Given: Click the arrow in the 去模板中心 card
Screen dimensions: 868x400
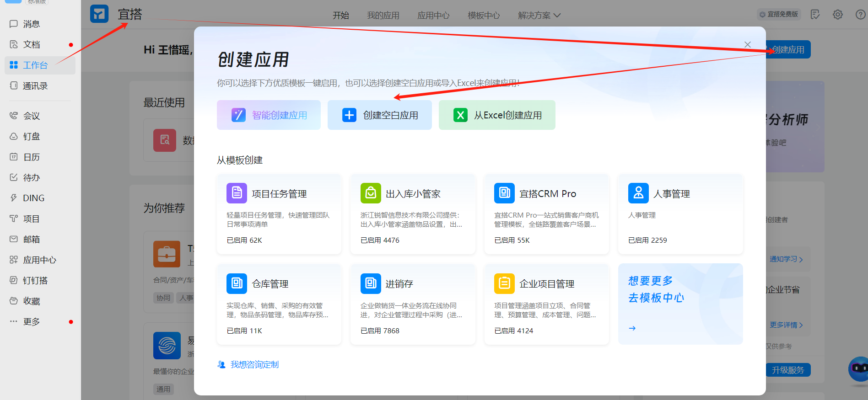Looking at the screenshot, I should pyautogui.click(x=632, y=328).
